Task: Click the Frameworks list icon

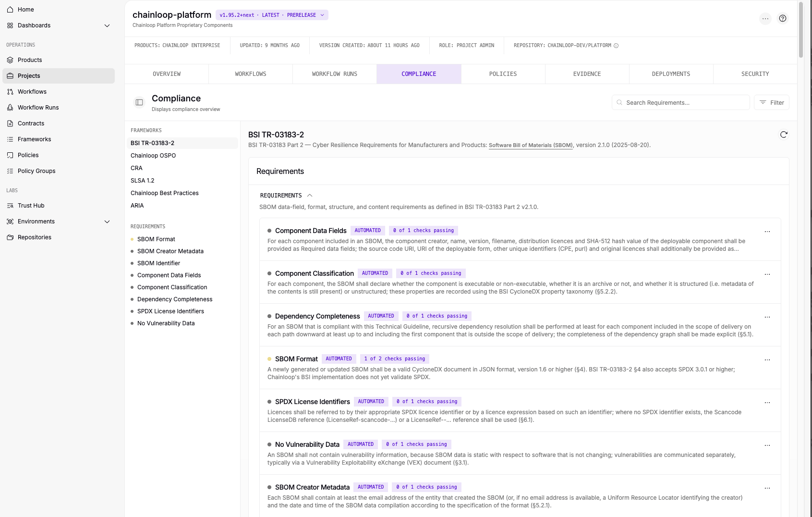Action: pyautogui.click(x=10, y=139)
